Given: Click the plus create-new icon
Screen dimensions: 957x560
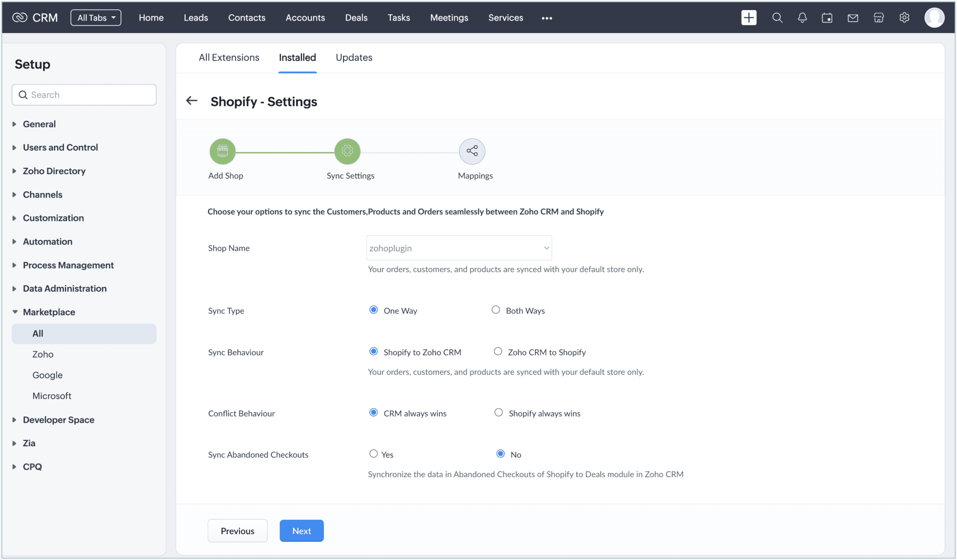Looking at the screenshot, I should 749,18.
